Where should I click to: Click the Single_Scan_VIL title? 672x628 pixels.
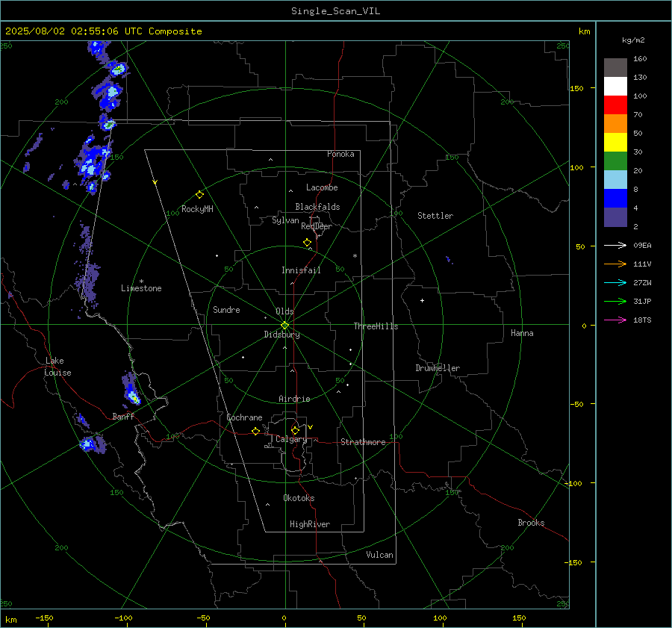tap(335, 11)
